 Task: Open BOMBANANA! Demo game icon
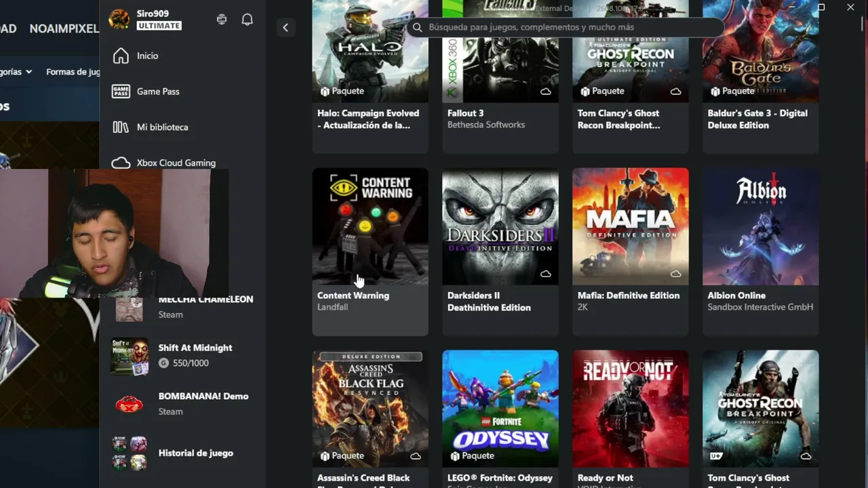[130, 405]
